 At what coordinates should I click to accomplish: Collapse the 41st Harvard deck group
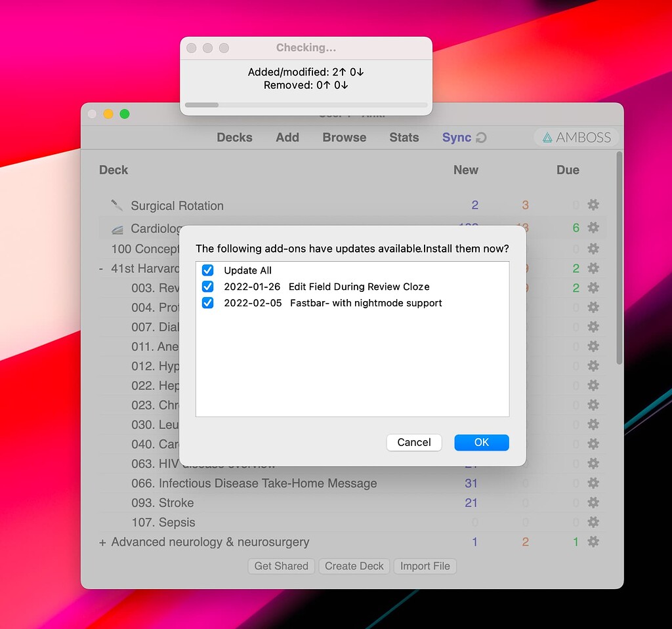pos(100,268)
